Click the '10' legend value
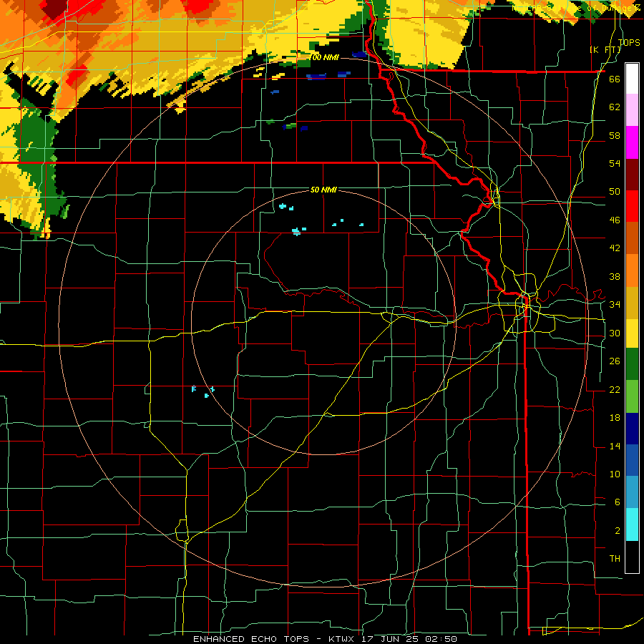Image resolution: width=644 pixels, height=644 pixels. [x=615, y=474]
